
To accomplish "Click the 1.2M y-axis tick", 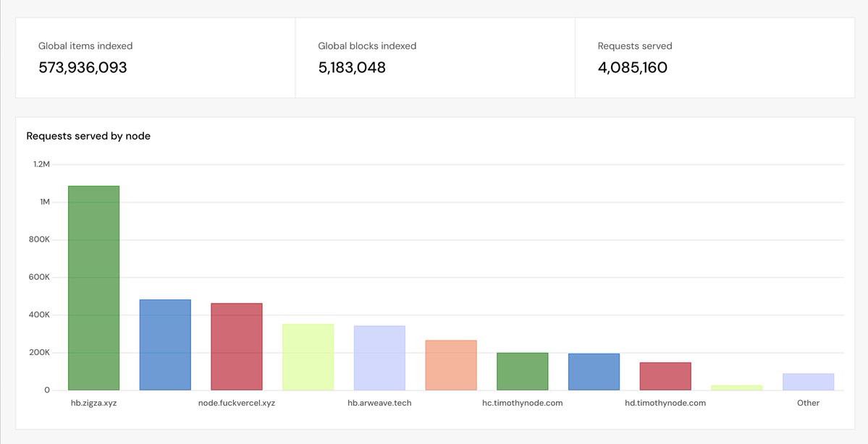I will point(41,164).
